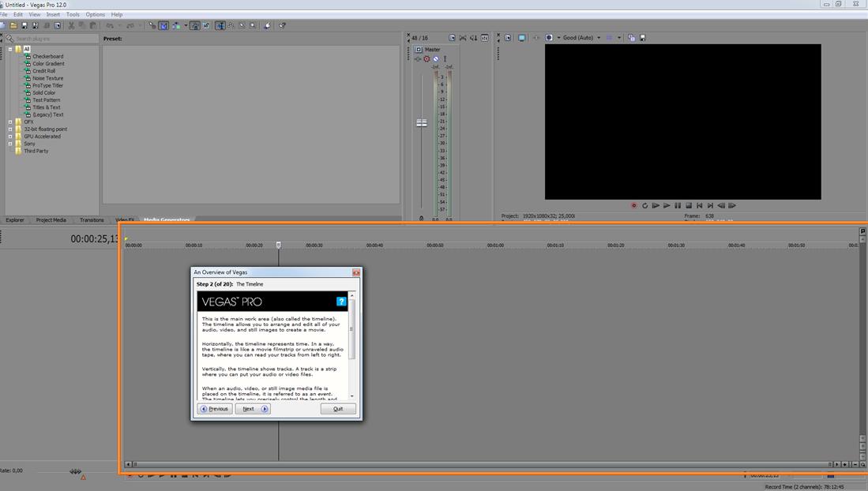The height and width of the screenshot is (491, 868).
Task: Toggle Lock Envelopes to Events in toolbar
Action: tap(195, 25)
